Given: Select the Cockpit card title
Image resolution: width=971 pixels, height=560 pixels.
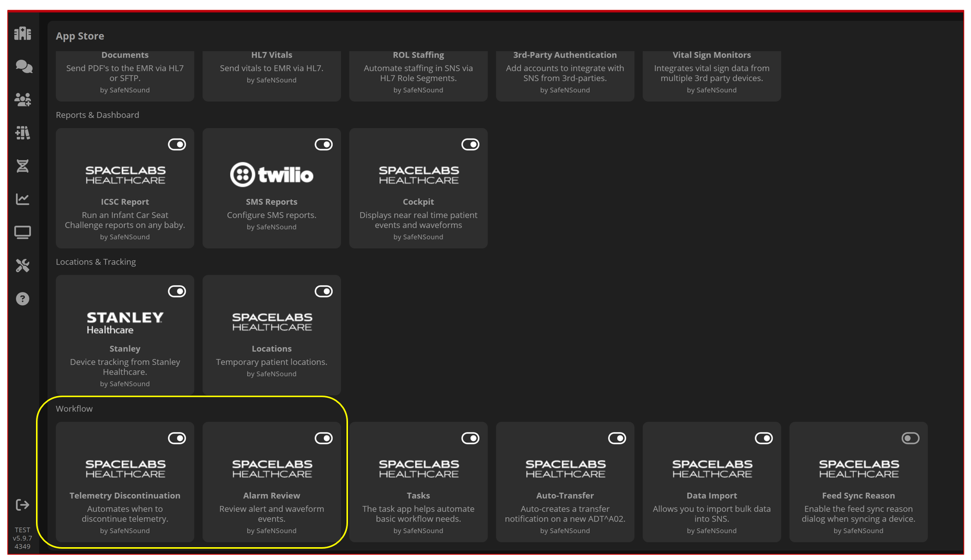Looking at the screenshot, I should (418, 202).
